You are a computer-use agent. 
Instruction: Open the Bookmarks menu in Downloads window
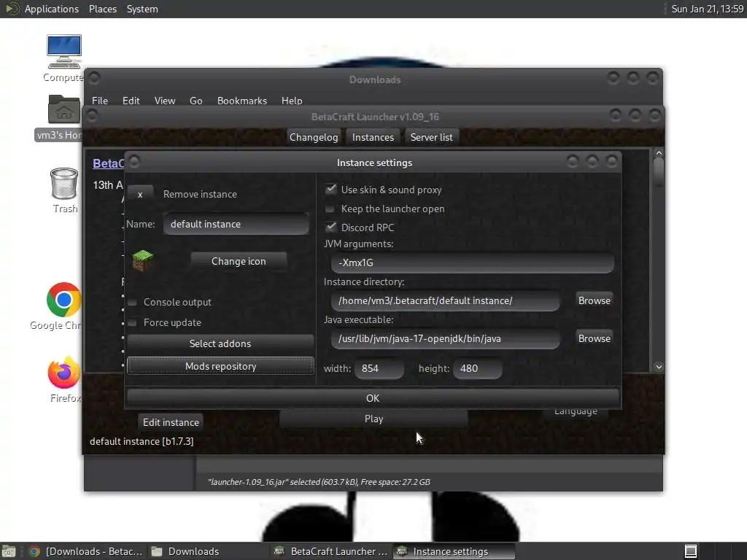point(242,101)
